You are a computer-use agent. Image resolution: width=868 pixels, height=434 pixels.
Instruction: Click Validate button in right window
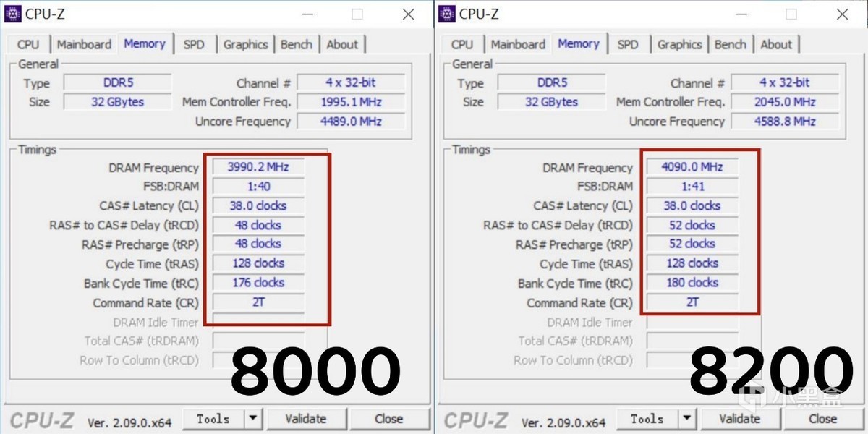click(x=740, y=419)
